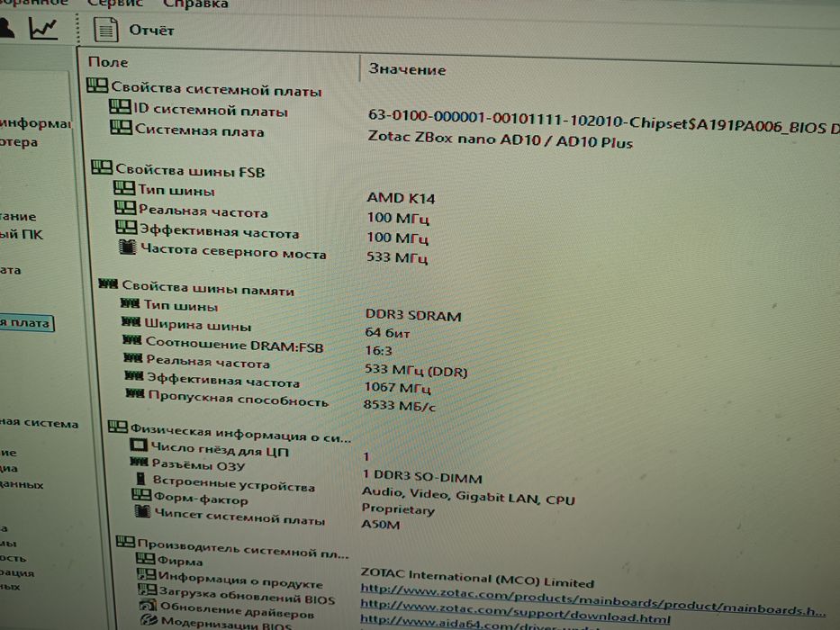Select the 1 DDR3 SO-DIMM value
This screenshot has width=840, height=630.
[422, 477]
